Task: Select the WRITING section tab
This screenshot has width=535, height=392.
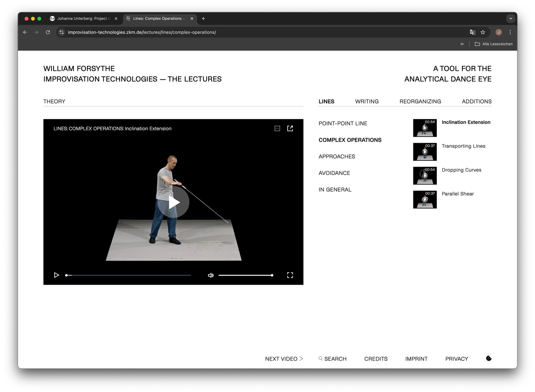Action: click(367, 101)
